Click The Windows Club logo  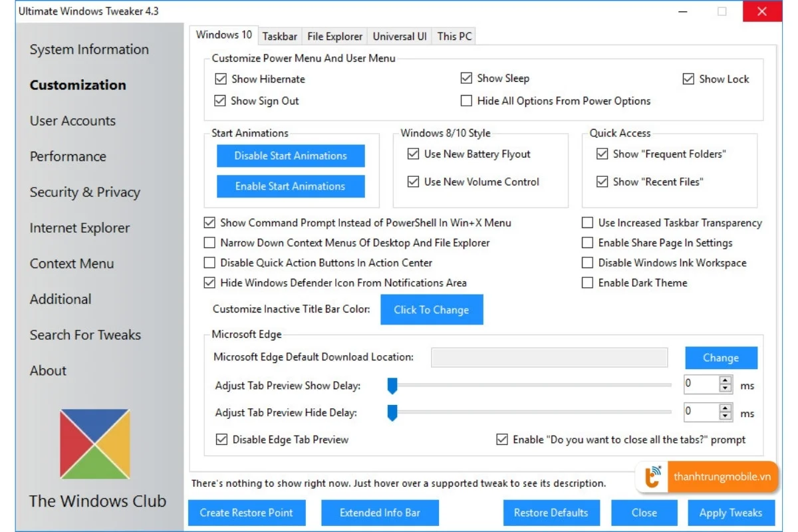(x=94, y=444)
